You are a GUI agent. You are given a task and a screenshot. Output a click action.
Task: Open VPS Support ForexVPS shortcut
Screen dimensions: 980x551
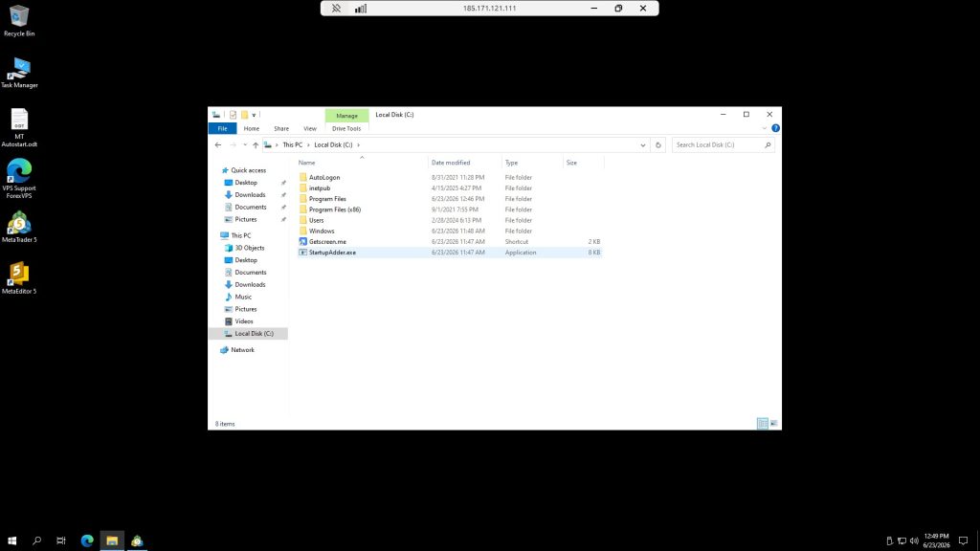tap(19, 179)
